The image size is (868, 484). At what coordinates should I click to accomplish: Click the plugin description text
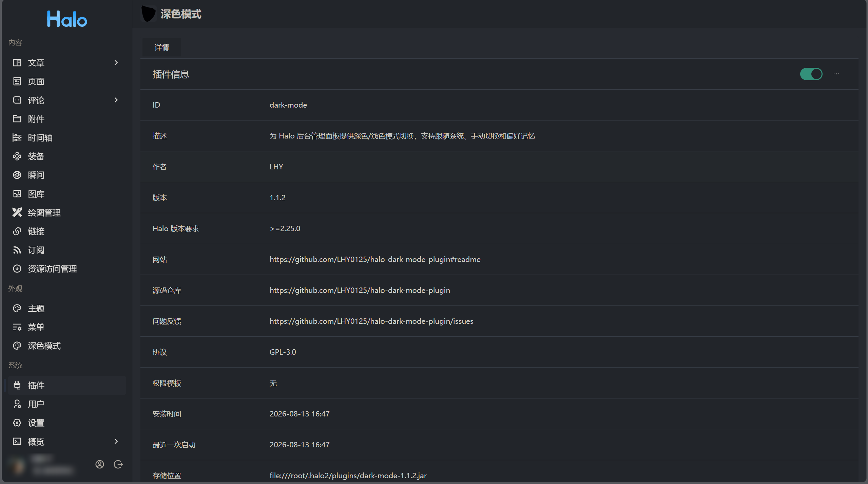(402, 136)
